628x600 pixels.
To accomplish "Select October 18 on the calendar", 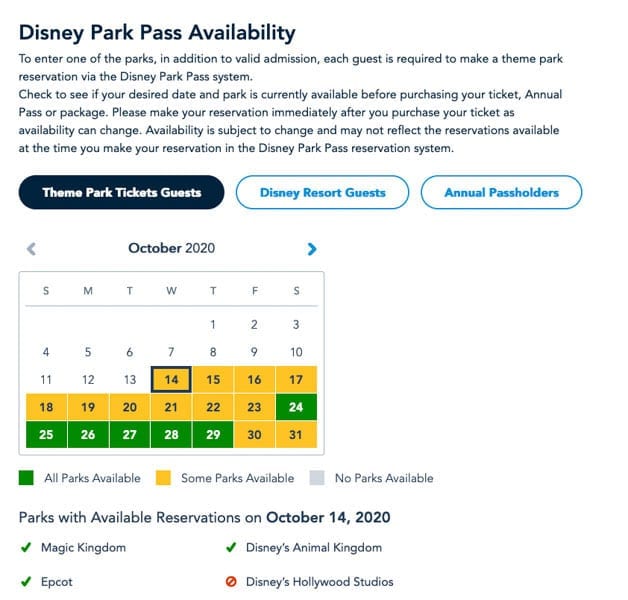I will click(x=45, y=408).
